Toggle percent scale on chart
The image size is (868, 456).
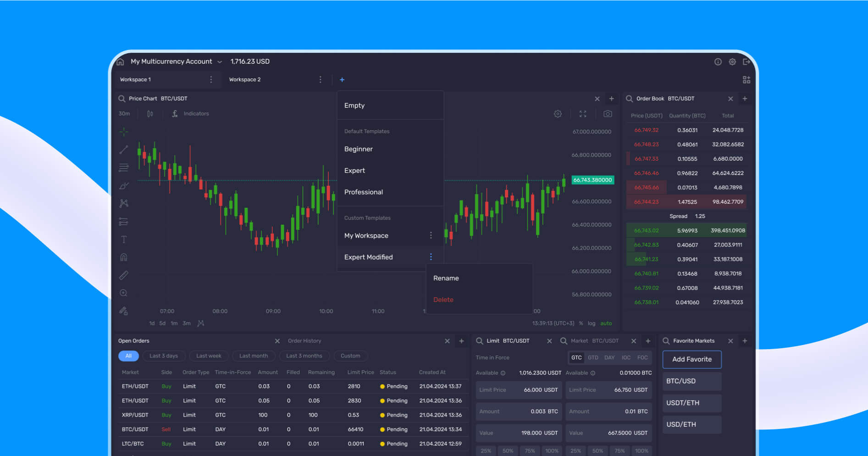click(581, 323)
